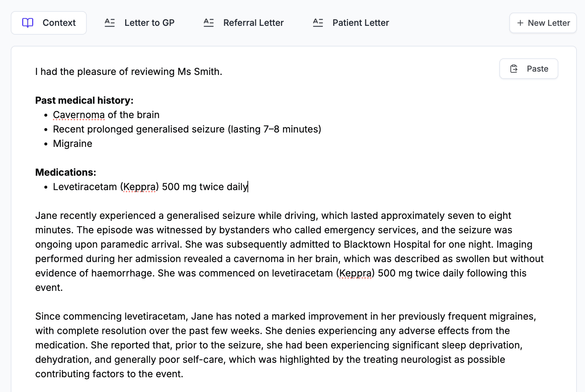
Task: Switch to the Referral Letter tab
Action: pos(244,23)
